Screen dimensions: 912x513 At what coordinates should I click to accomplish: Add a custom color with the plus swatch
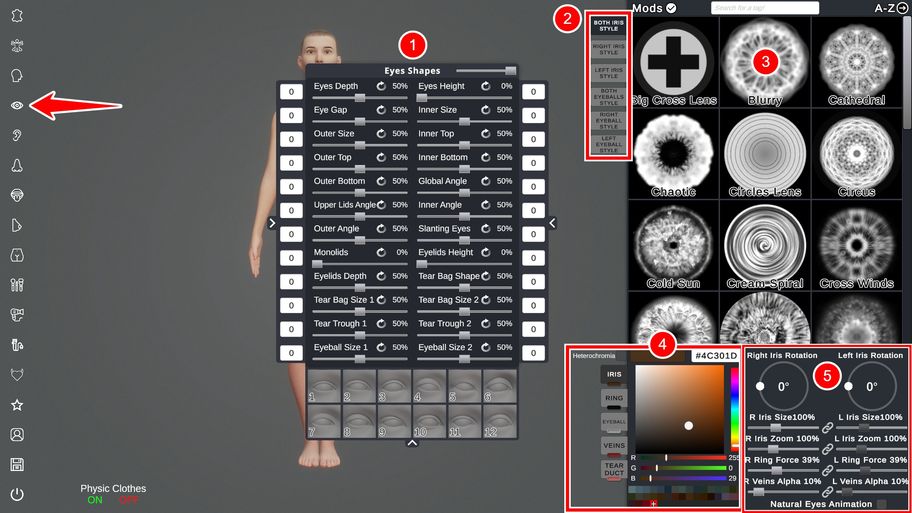[653, 504]
